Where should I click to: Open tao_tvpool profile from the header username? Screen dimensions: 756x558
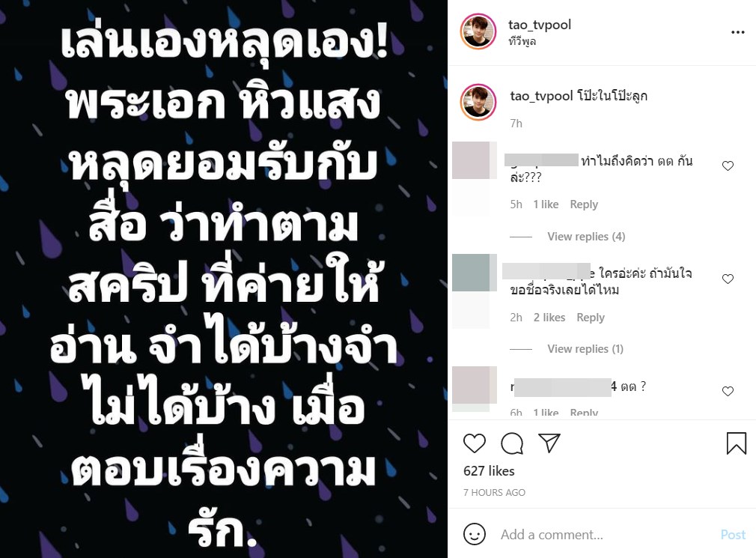click(540, 24)
